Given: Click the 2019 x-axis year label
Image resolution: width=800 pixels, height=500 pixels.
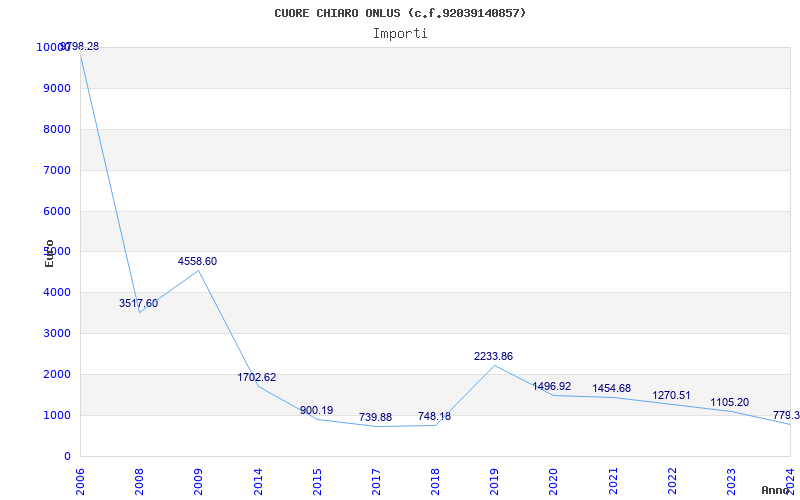Looking at the screenshot, I should point(494,481).
